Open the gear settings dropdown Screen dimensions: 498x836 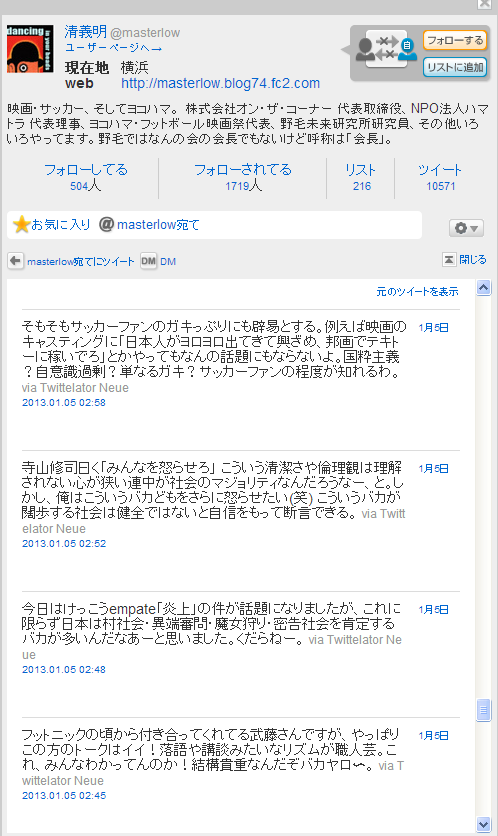coord(466,228)
